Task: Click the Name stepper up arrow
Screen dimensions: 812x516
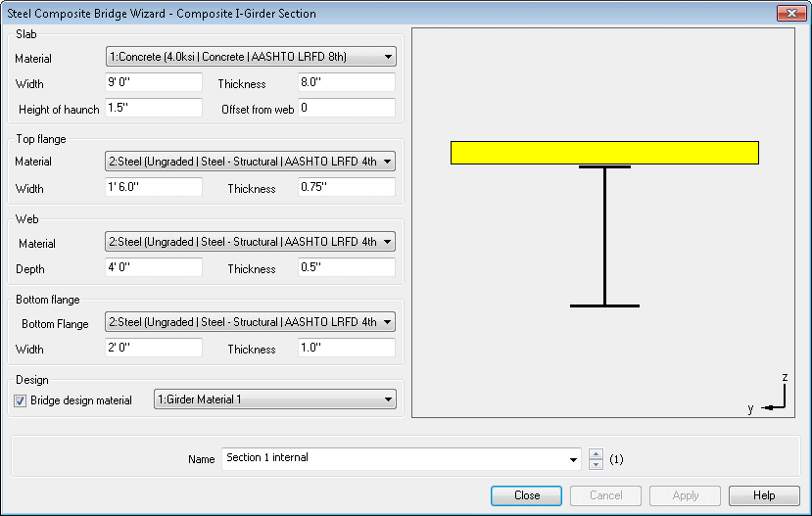Action: pos(597,453)
